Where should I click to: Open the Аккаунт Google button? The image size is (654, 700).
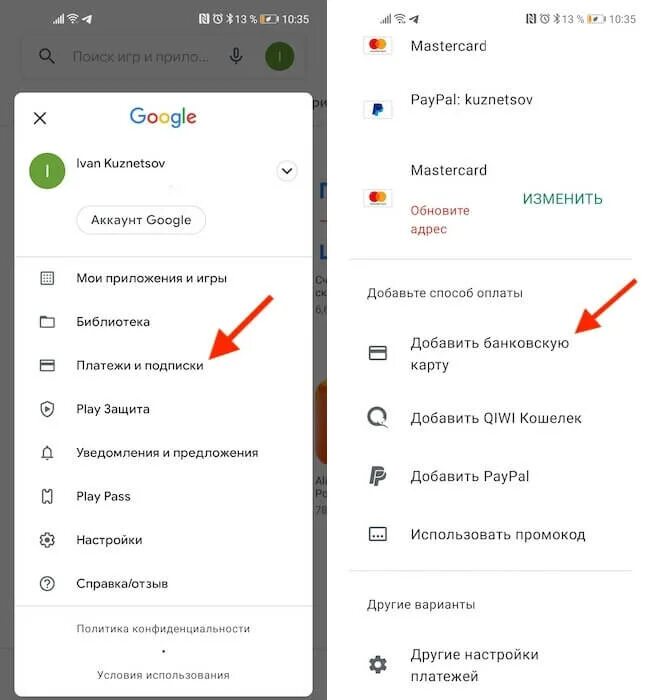(141, 220)
